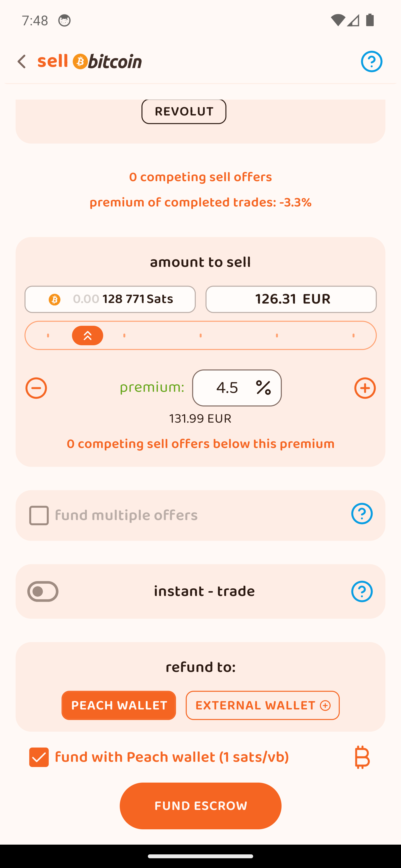Screen dimensions: 401x868
Task: Edit the premium percentage value 4.5
Action: pyautogui.click(x=227, y=388)
